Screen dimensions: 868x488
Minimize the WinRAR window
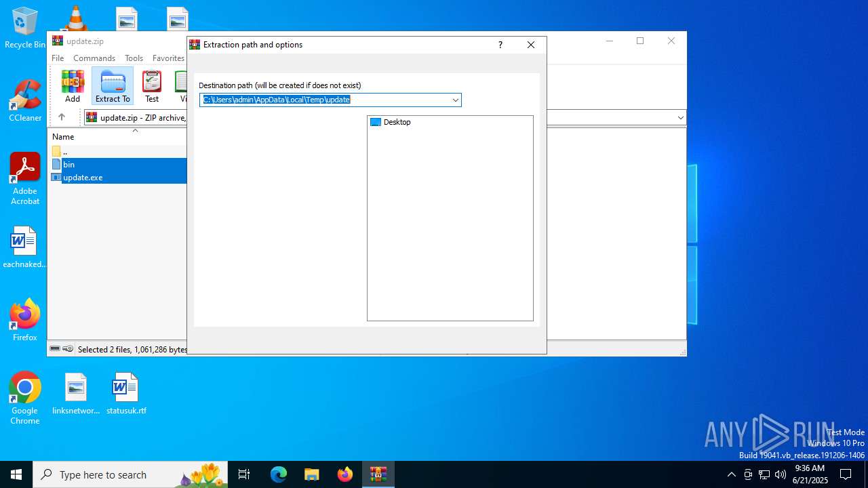tap(609, 41)
